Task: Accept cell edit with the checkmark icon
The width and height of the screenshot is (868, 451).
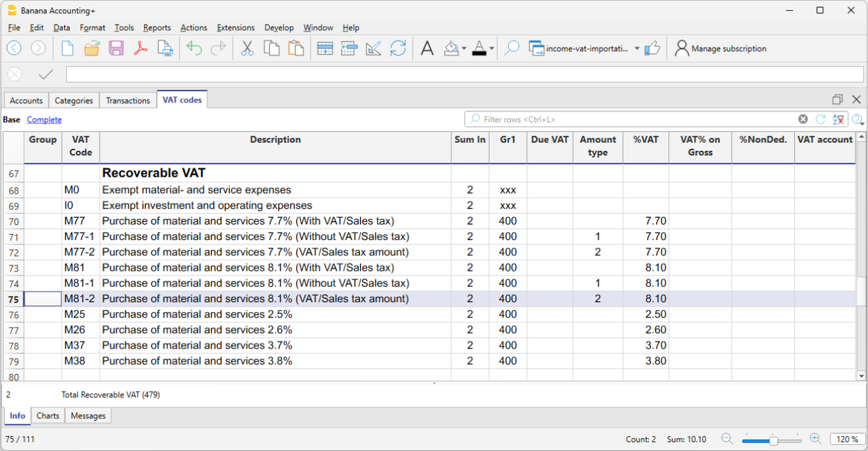Action: pyautogui.click(x=46, y=74)
